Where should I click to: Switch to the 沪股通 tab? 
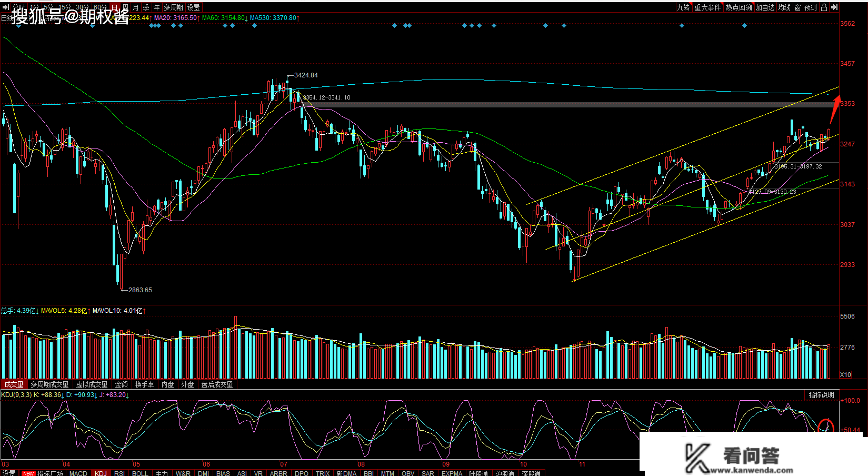[x=505, y=473]
